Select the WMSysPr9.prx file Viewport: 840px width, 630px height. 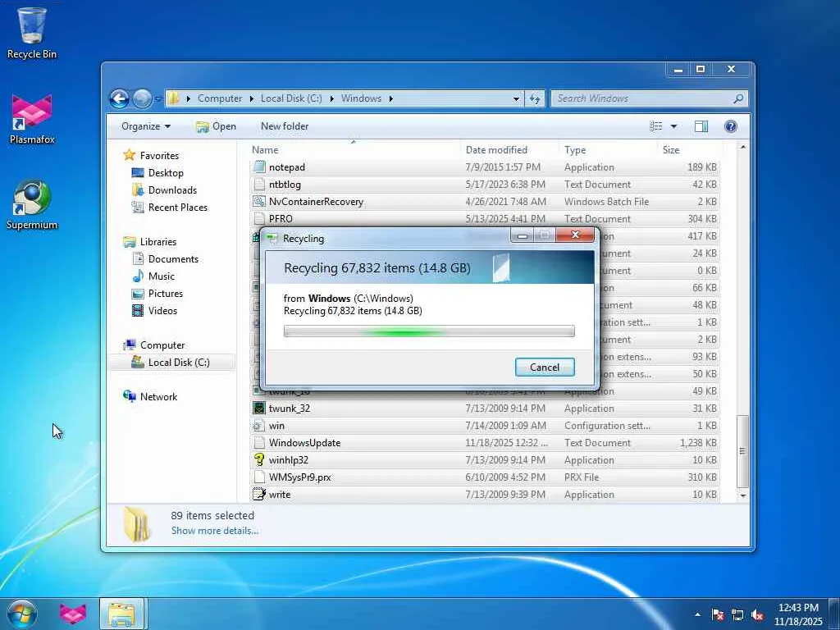point(485,477)
